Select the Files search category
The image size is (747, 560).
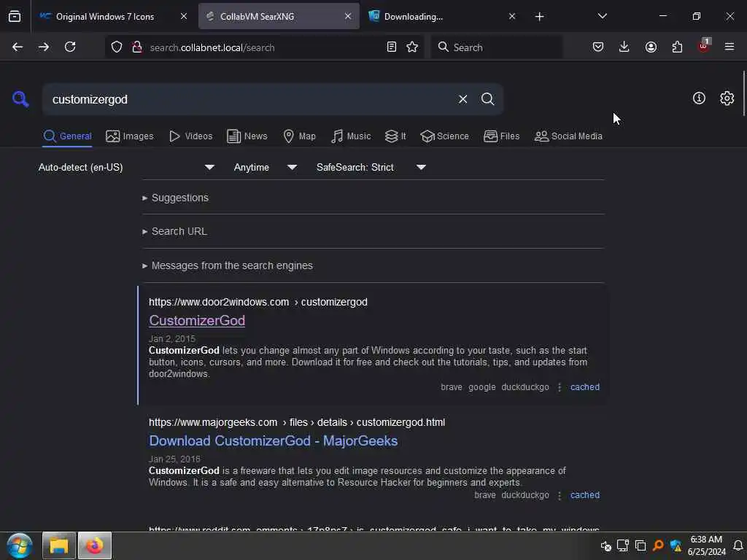[x=501, y=136]
